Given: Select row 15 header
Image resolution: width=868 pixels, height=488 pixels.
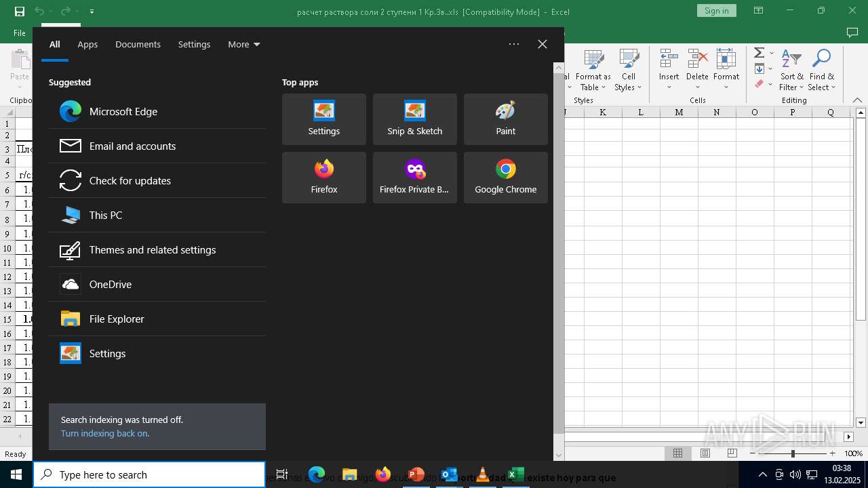Looking at the screenshot, I should (x=7, y=319).
